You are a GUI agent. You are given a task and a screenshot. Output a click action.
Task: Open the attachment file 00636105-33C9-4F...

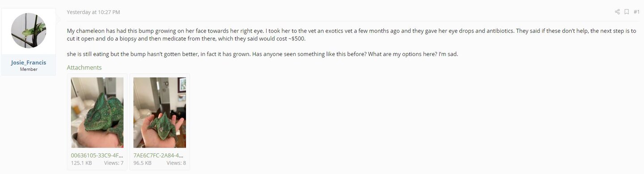(x=97, y=155)
